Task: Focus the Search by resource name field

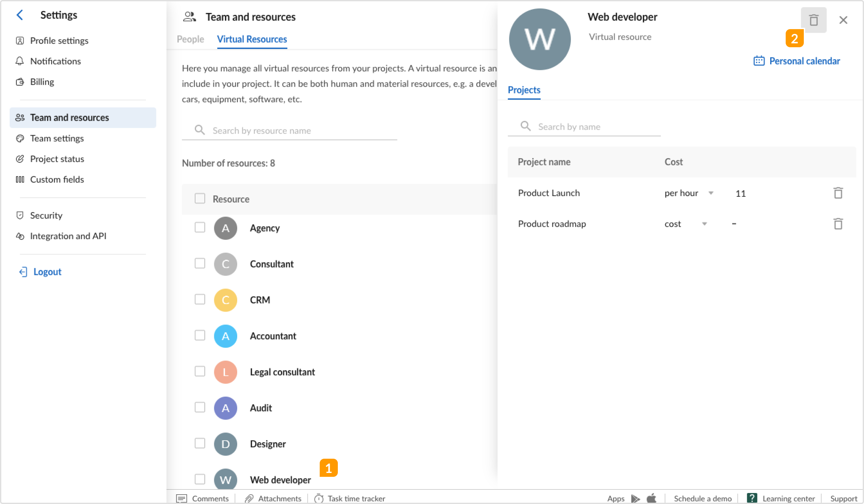Action: pos(289,131)
